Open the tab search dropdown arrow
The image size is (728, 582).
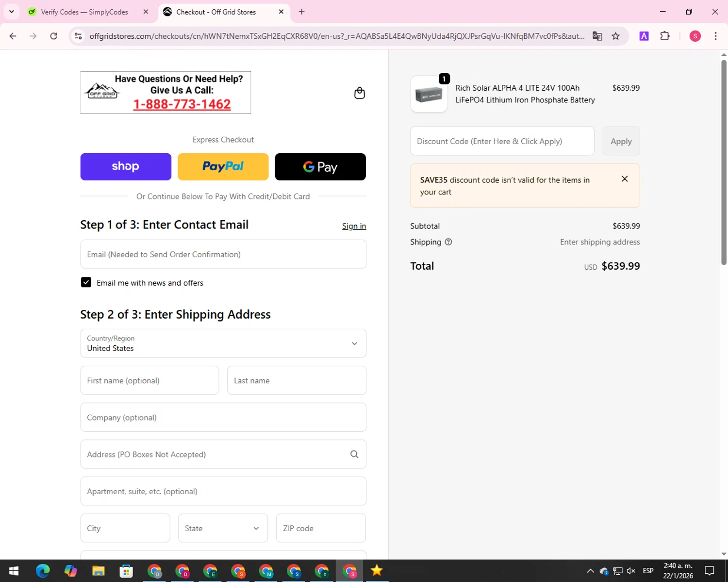12,12
